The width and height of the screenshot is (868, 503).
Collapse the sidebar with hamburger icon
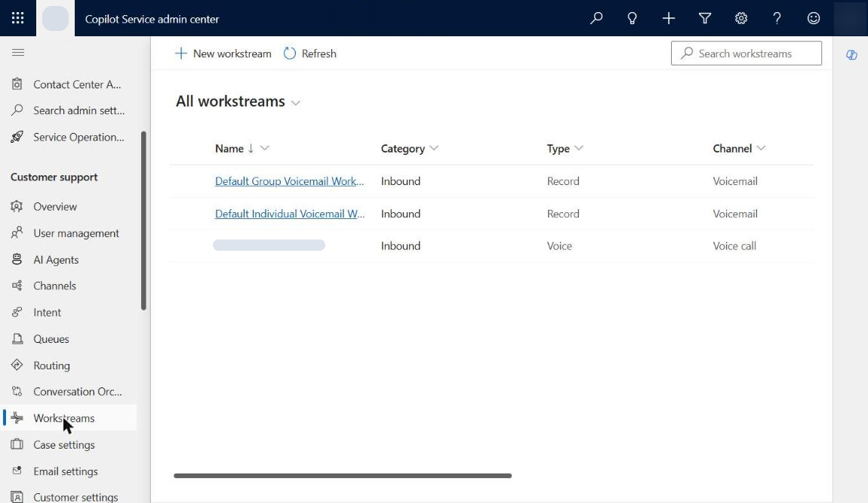click(x=17, y=53)
